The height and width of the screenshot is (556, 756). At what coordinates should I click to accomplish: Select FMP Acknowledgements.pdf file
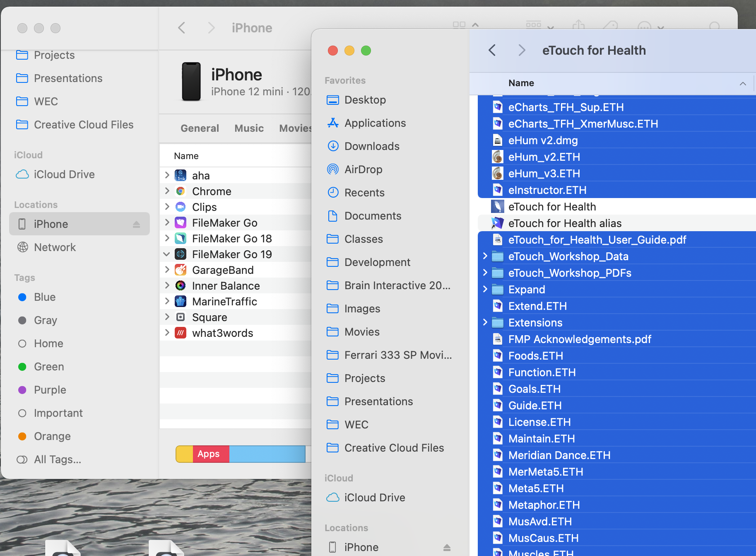tap(617, 339)
